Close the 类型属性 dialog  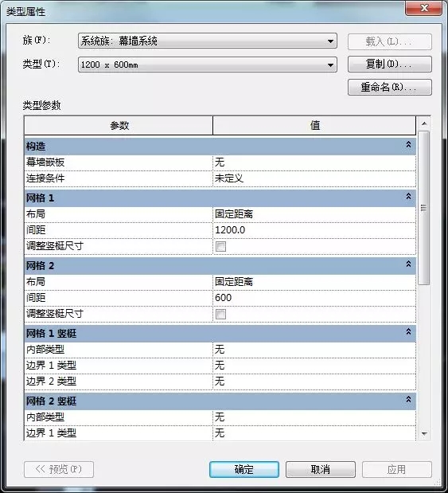(424, 8)
